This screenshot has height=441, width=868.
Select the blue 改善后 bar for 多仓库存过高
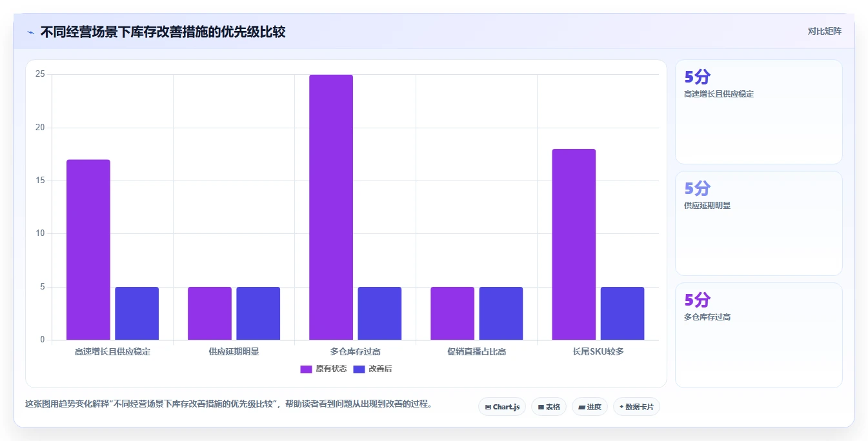tap(379, 313)
